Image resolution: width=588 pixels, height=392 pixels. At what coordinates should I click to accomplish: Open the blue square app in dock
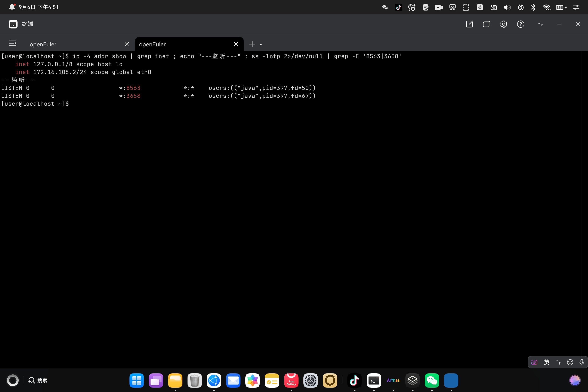451,380
